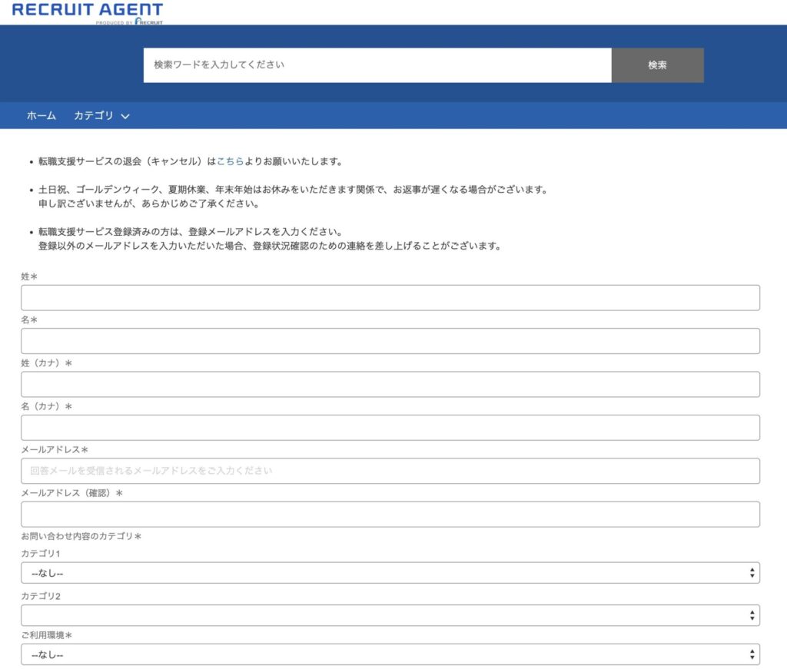
Task: Open the カテゴリ1 dropdown
Action: 390,573
